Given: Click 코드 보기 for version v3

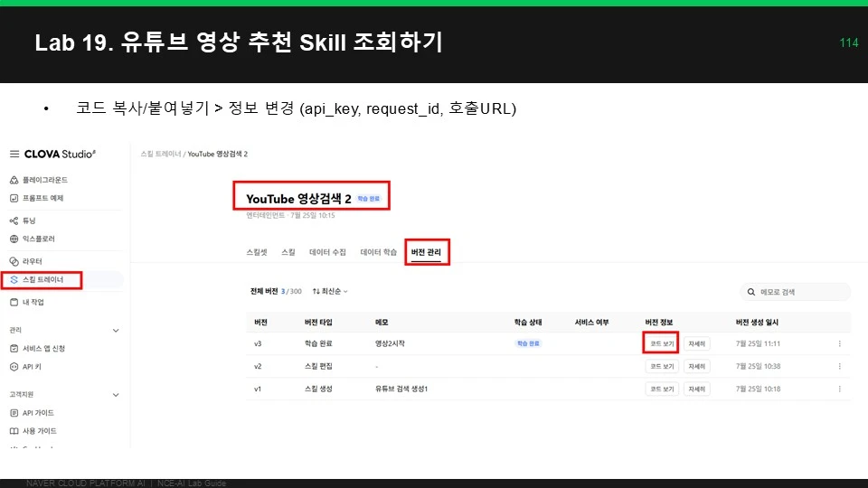Looking at the screenshot, I should [x=662, y=343].
